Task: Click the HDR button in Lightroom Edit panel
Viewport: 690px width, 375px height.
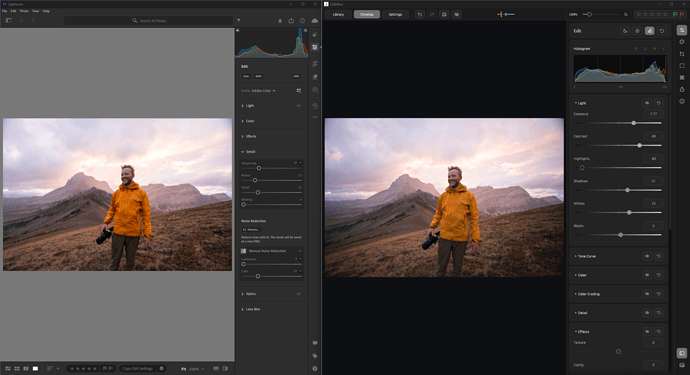Action: 296,76
